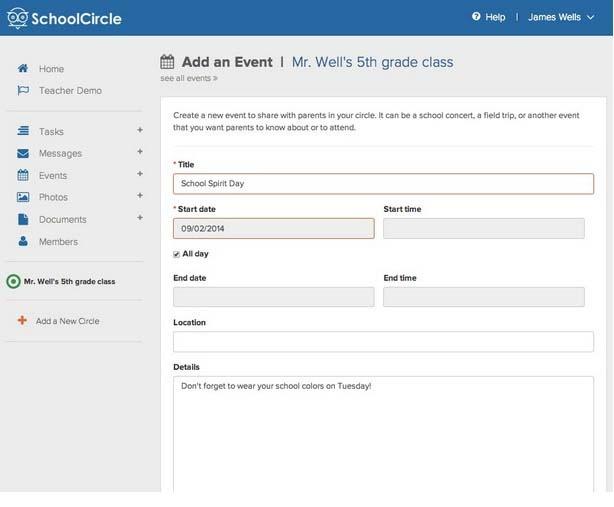The image size is (614, 507).
Task: Open Messages in the sidebar
Action: [x=60, y=153]
